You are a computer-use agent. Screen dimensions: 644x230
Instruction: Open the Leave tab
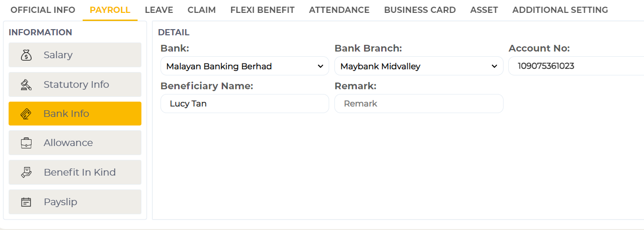[x=159, y=10]
